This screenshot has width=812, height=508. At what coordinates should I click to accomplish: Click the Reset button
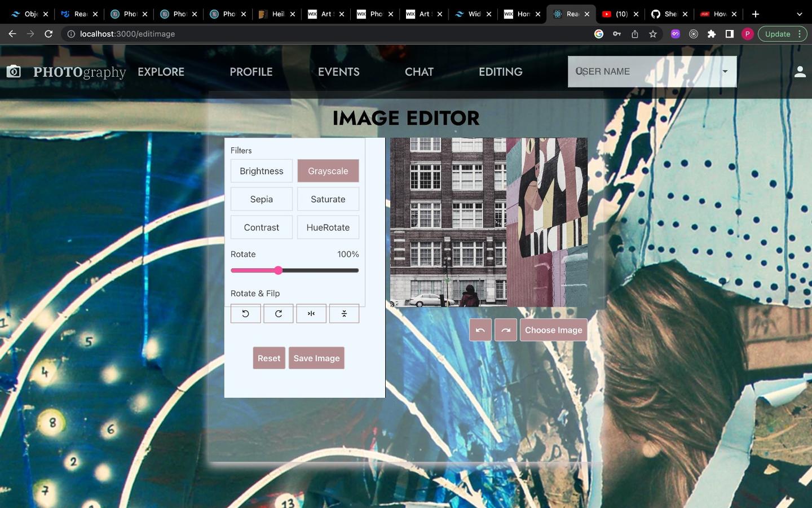pos(269,358)
